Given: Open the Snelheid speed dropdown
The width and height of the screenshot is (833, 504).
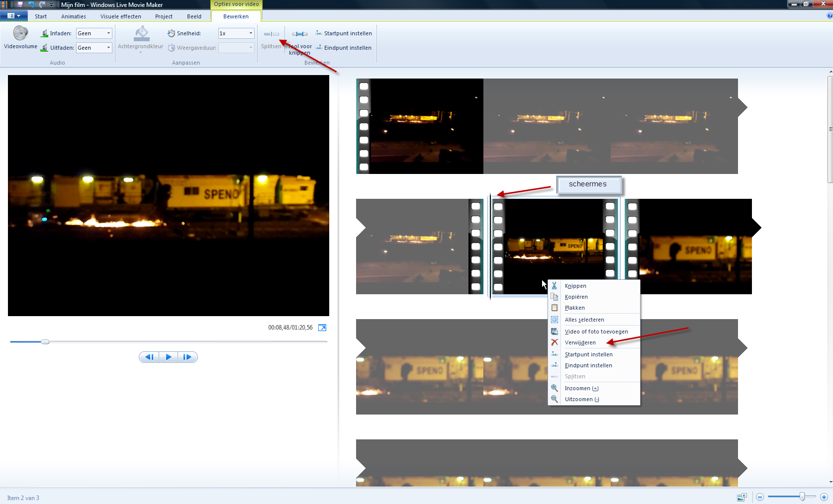Looking at the screenshot, I should (251, 33).
